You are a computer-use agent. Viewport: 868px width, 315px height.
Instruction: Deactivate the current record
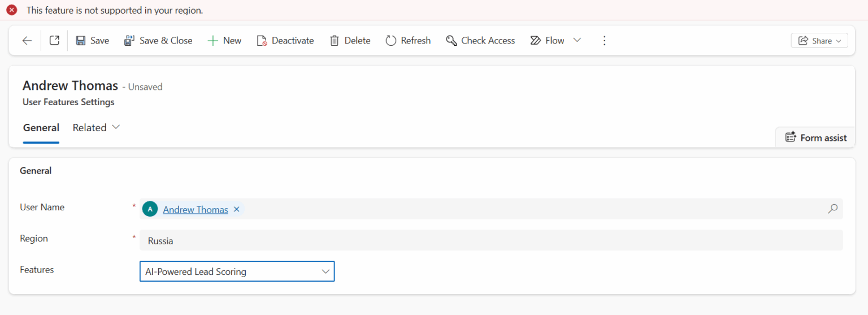[x=285, y=41]
